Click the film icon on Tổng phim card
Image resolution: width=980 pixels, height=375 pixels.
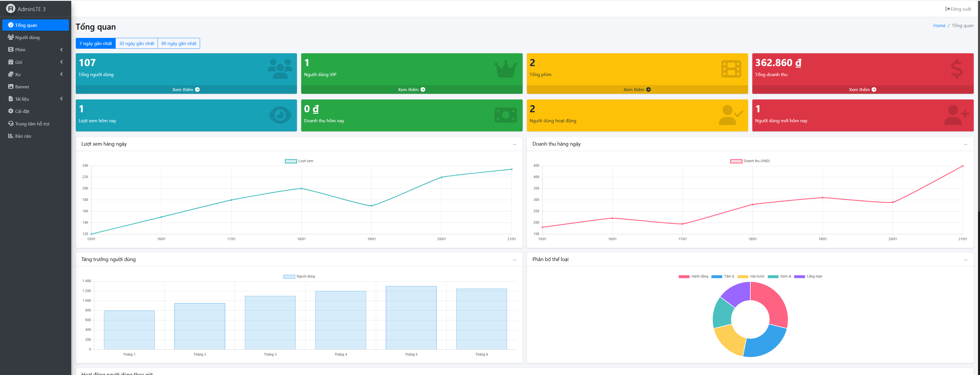click(731, 69)
